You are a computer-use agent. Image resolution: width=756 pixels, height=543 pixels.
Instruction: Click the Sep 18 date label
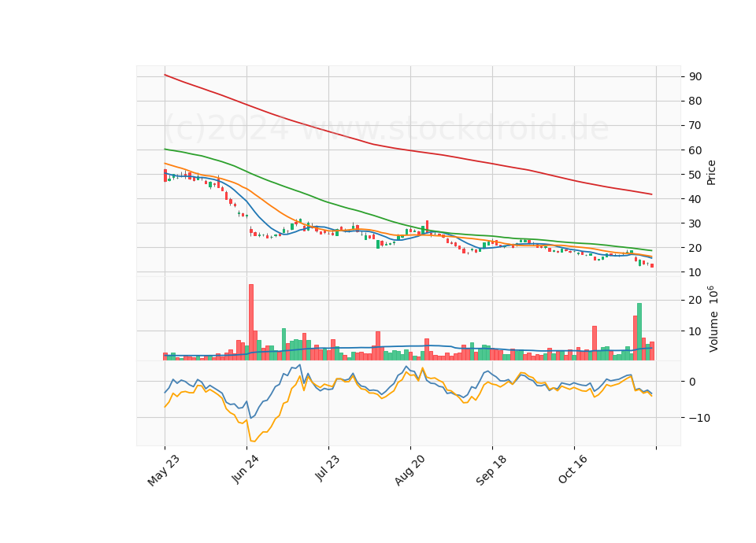coord(491,471)
